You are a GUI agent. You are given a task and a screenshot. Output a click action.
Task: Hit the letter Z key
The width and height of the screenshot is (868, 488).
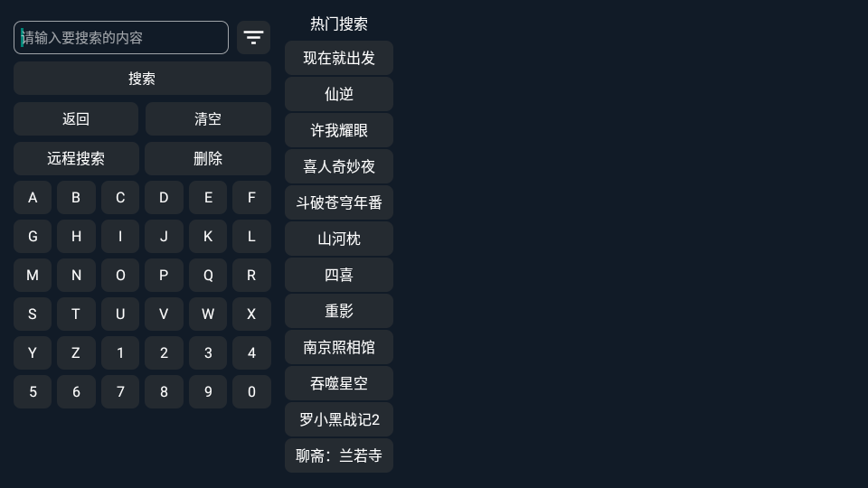click(x=76, y=353)
